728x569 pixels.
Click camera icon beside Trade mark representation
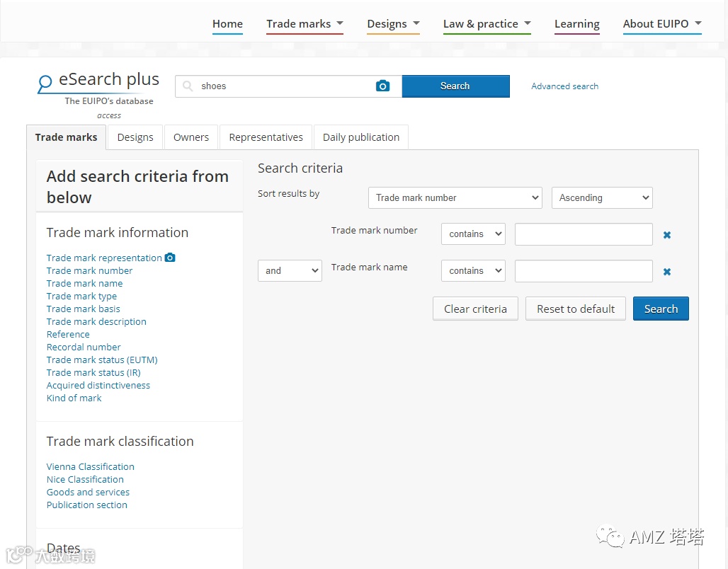click(x=170, y=258)
